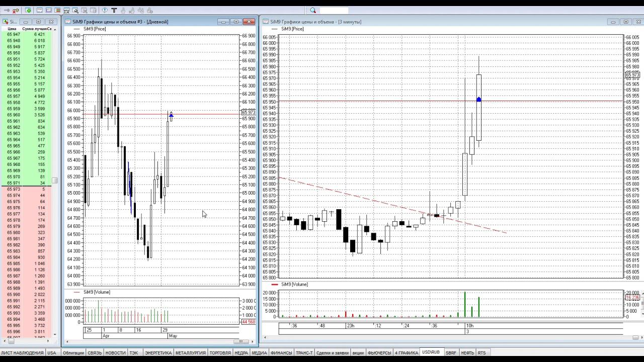The image size is (644, 362).
Task: Open the МЕТАЛЛУРГИЯ tab
Action: [191, 353]
